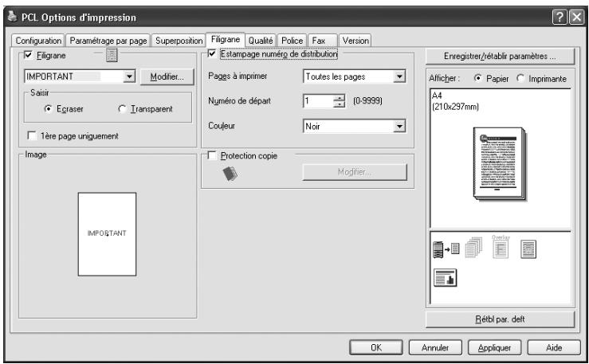The width and height of the screenshot is (589, 364).
Task: Click the Modifier... button next to IMPORTANT
Action: (x=167, y=76)
